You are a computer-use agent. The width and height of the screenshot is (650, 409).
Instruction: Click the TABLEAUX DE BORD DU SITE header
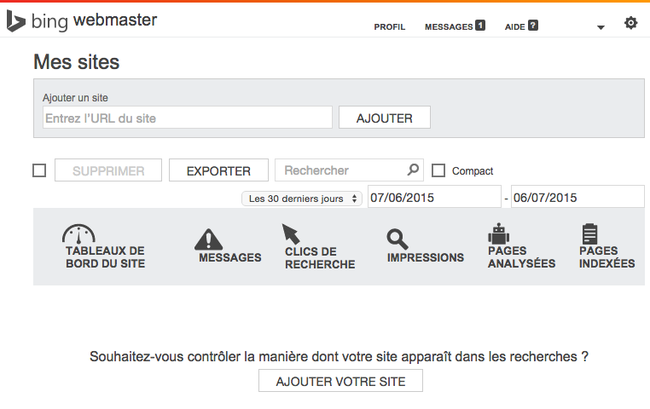tap(105, 257)
